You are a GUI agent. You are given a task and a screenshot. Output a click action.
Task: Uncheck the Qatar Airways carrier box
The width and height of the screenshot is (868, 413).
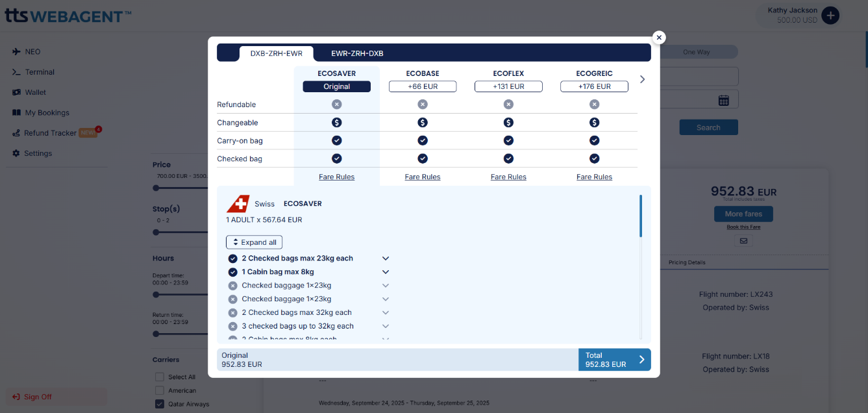[160, 404]
